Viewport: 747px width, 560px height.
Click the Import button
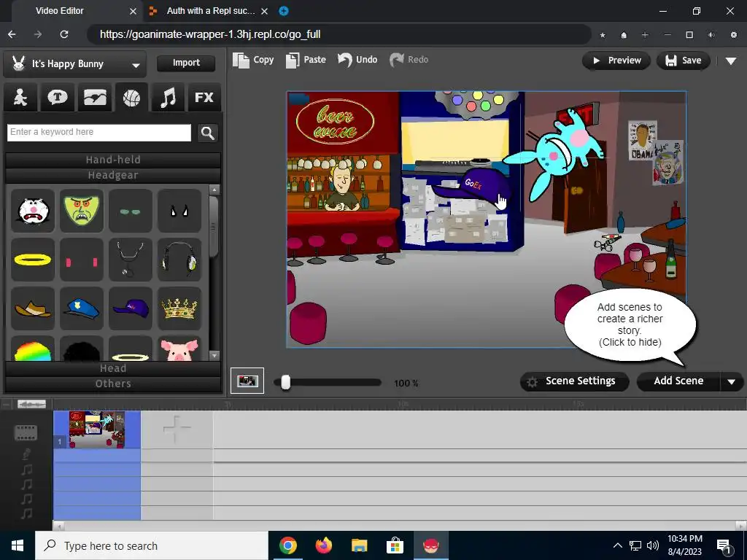point(186,63)
